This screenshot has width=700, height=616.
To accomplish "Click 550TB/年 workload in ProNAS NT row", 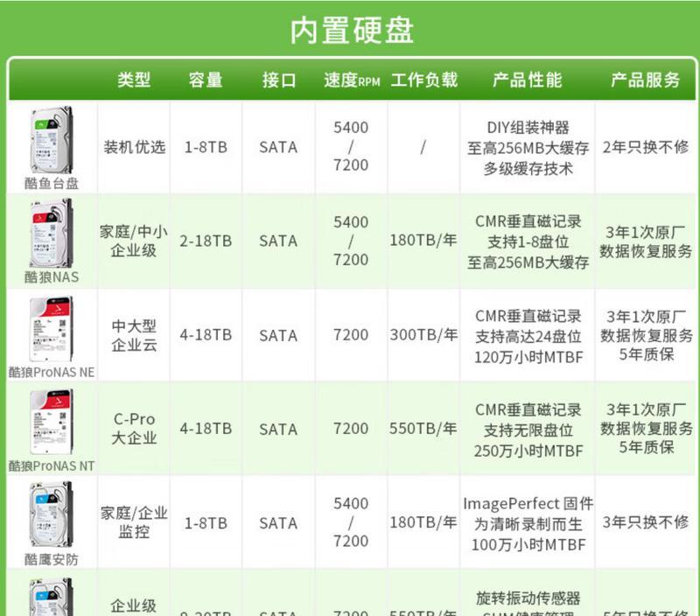I will 423,428.
